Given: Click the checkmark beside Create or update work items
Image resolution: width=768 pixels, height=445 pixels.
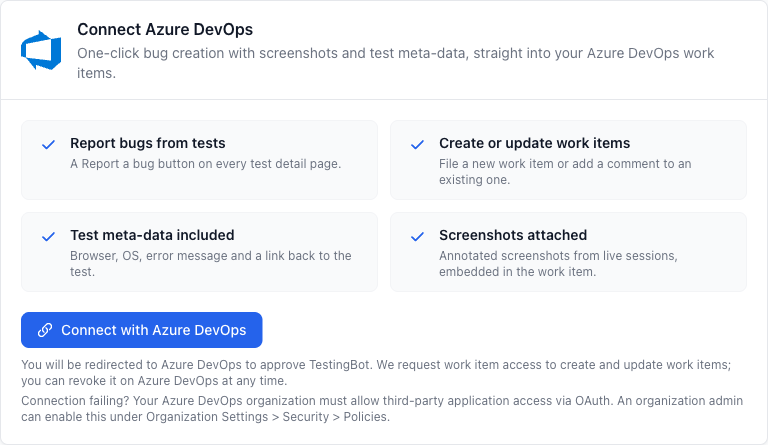Looking at the screenshot, I should pos(417,144).
